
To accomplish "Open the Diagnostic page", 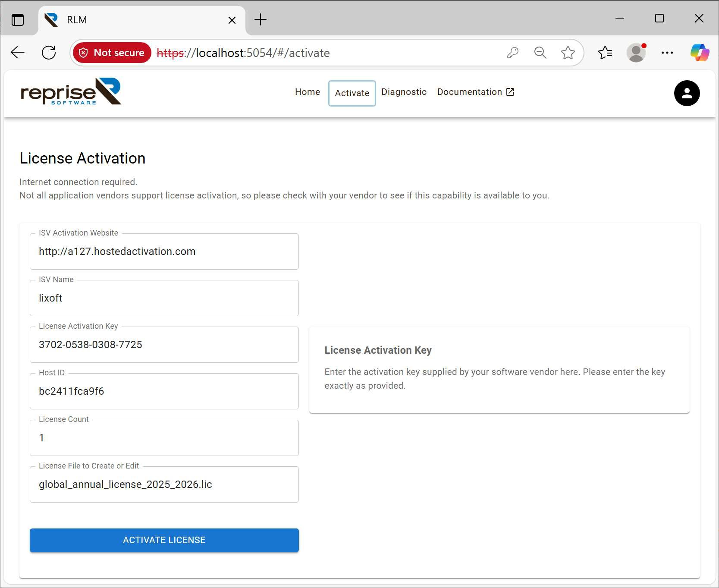I will [x=404, y=92].
